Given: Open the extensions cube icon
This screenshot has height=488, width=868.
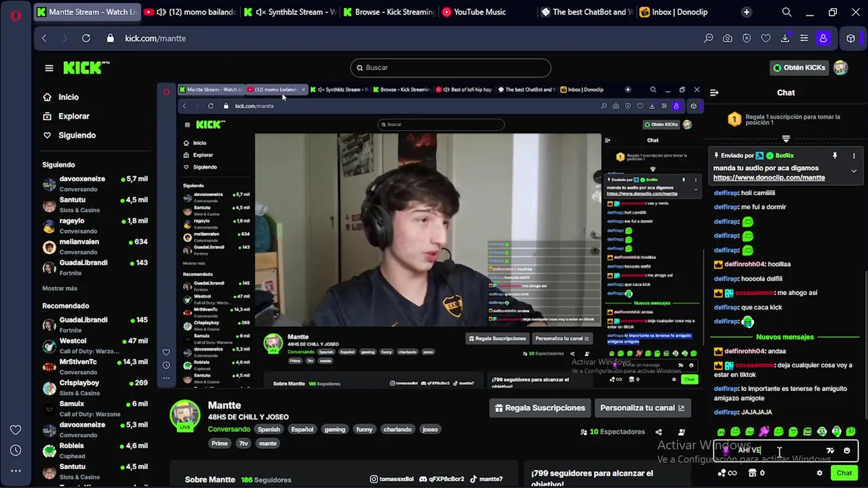Looking at the screenshot, I should pyautogui.click(x=851, y=39).
